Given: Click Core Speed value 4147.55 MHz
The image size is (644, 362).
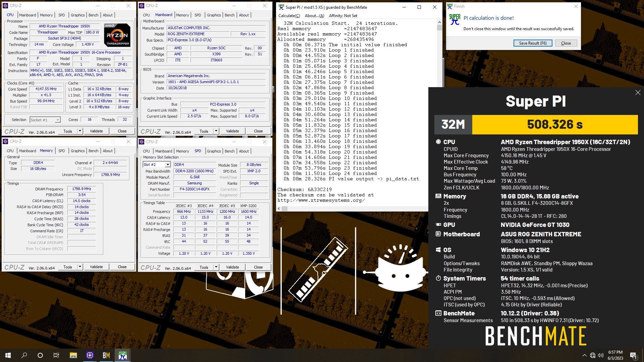Looking at the screenshot, I should pyautogui.click(x=46, y=89).
